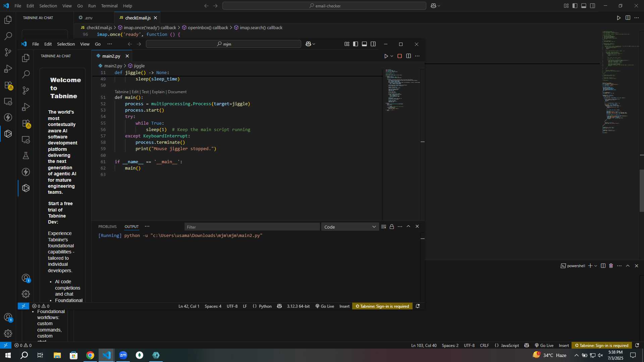Expand the run button dropdown in mjm window
This screenshot has width=644, height=362.
click(392, 56)
